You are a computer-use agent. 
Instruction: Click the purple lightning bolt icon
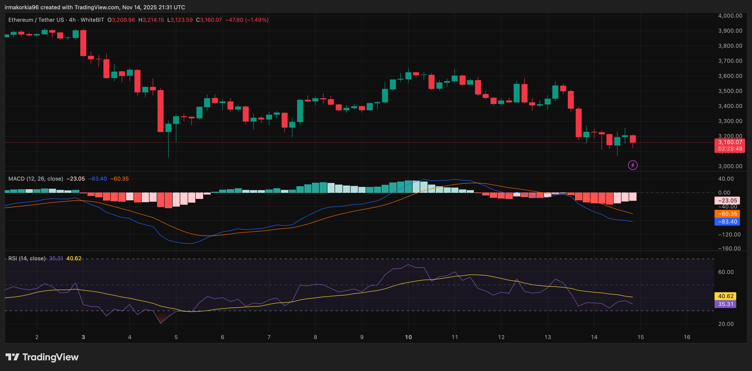633,165
